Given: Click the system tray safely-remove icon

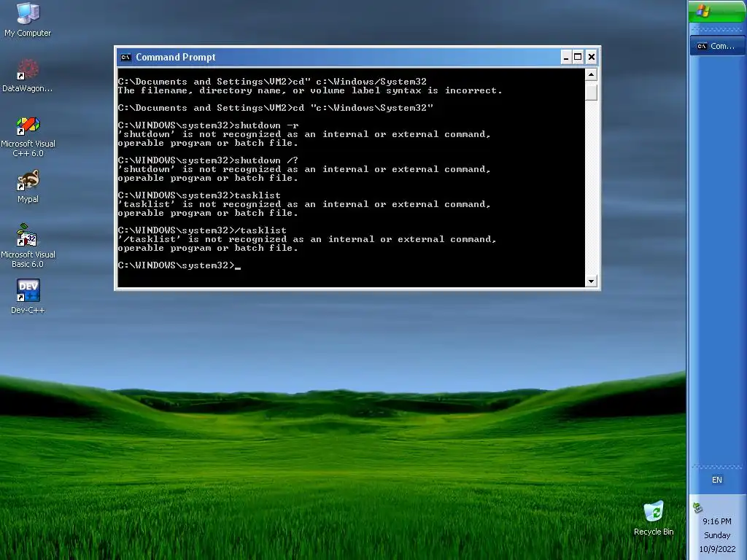Looking at the screenshot, I should [x=697, y=507].
